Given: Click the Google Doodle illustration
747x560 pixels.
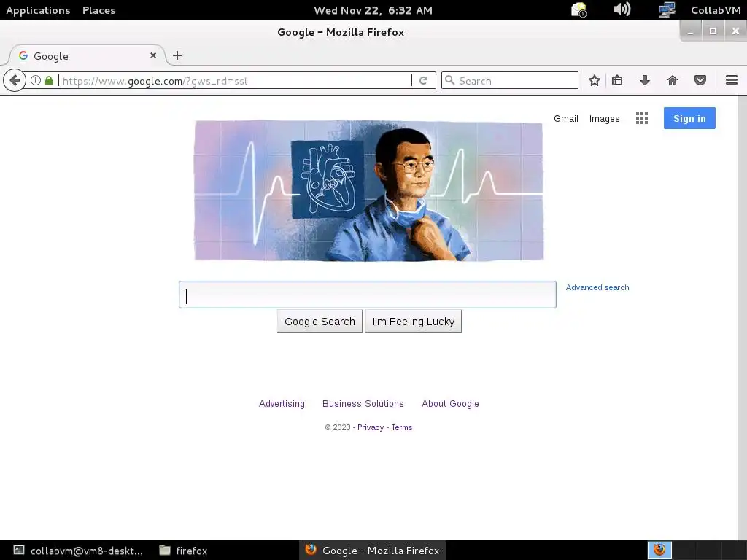Looking at the screenshot, I should tap(368, 190).
